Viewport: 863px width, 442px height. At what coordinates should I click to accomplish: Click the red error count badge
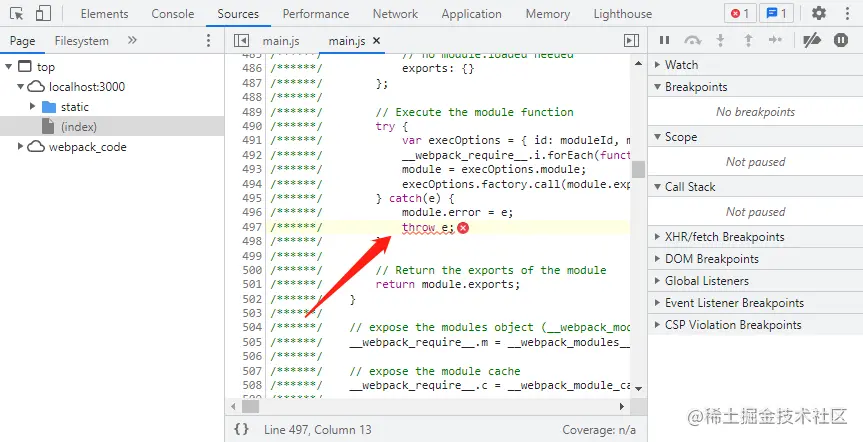click(x=740, y=14)
